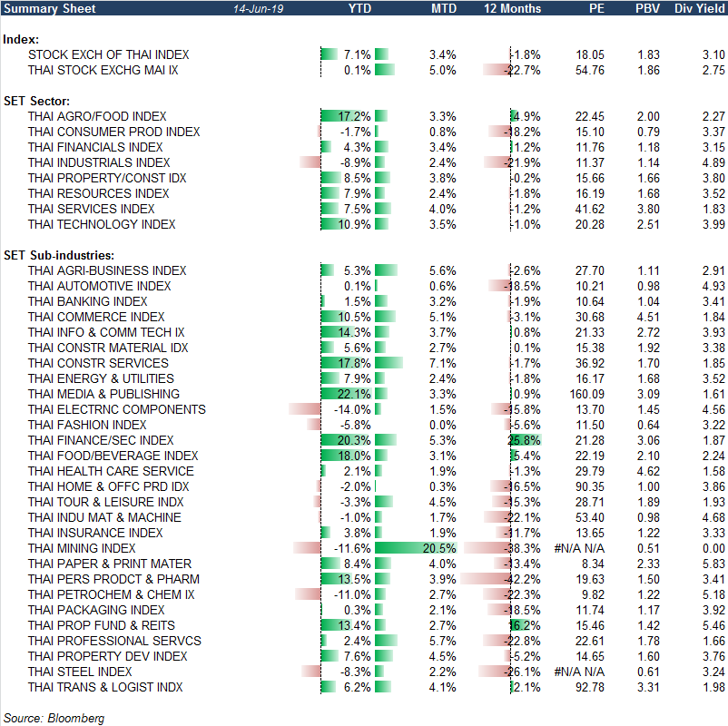The height and width of the screenshot is (726, 728).
Task: Click the 20.5% MTD value for Mining
Action: [439, 548]
